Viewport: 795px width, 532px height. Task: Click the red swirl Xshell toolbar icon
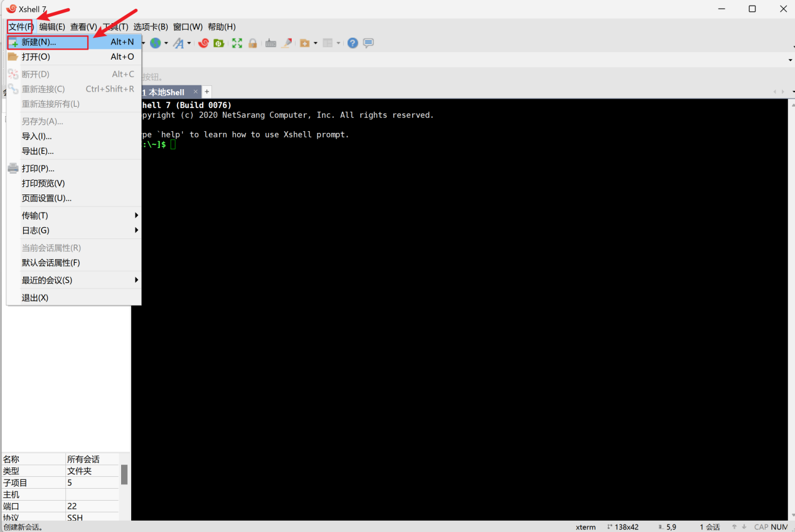coord(203,43)
